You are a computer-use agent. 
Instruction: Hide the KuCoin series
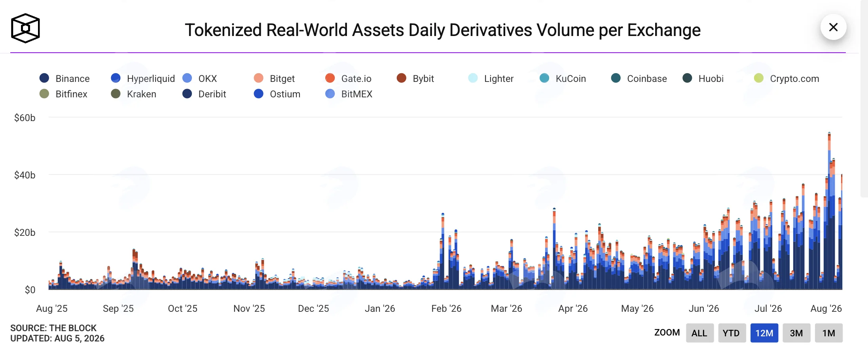563,78
